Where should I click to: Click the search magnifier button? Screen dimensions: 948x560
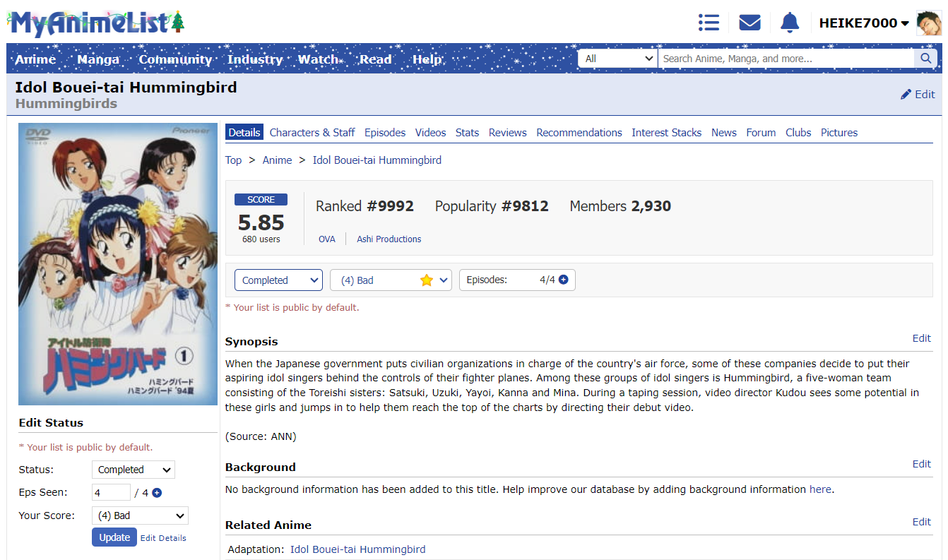925,59
